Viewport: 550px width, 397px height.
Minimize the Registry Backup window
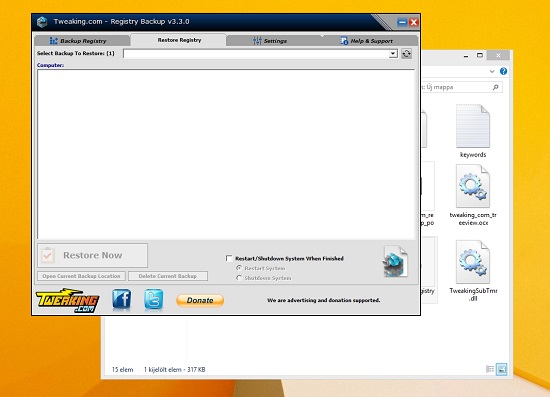coord(402,22)
